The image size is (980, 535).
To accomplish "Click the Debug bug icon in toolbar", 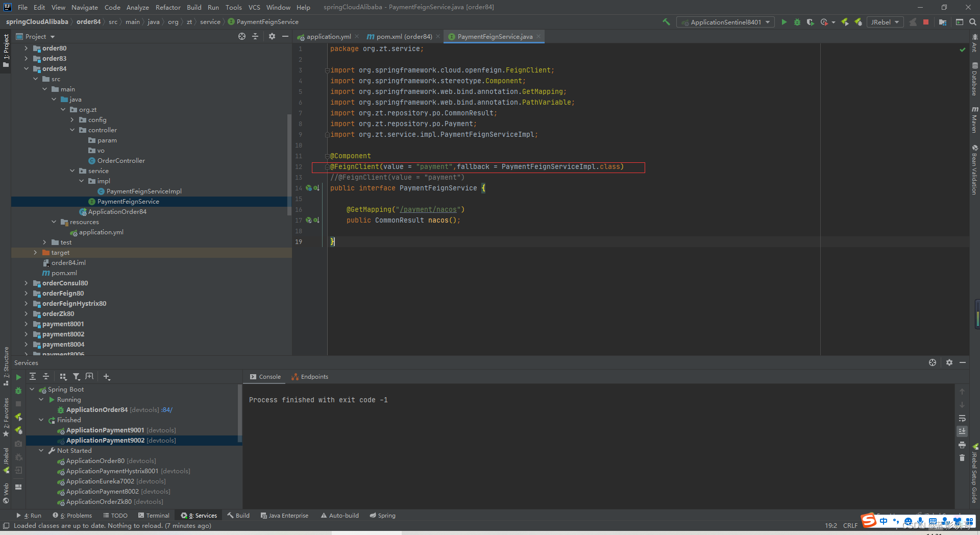I will pos(797,22).
